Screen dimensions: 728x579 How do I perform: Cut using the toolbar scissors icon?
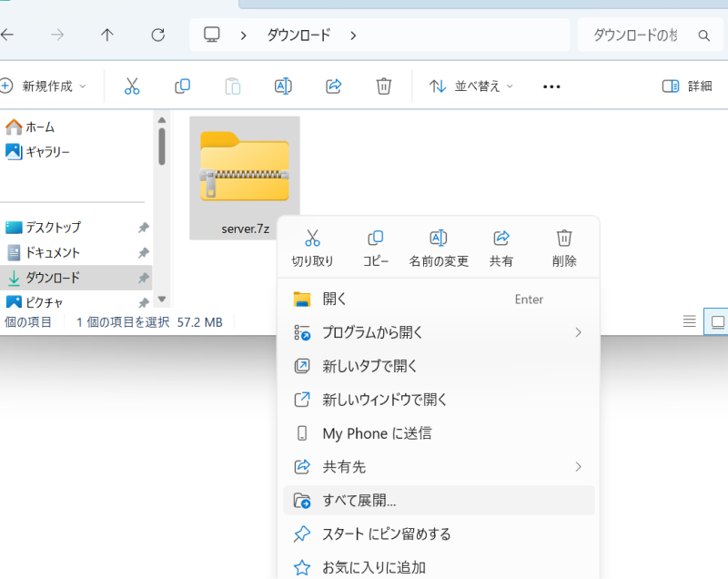[x=132, y=86]
